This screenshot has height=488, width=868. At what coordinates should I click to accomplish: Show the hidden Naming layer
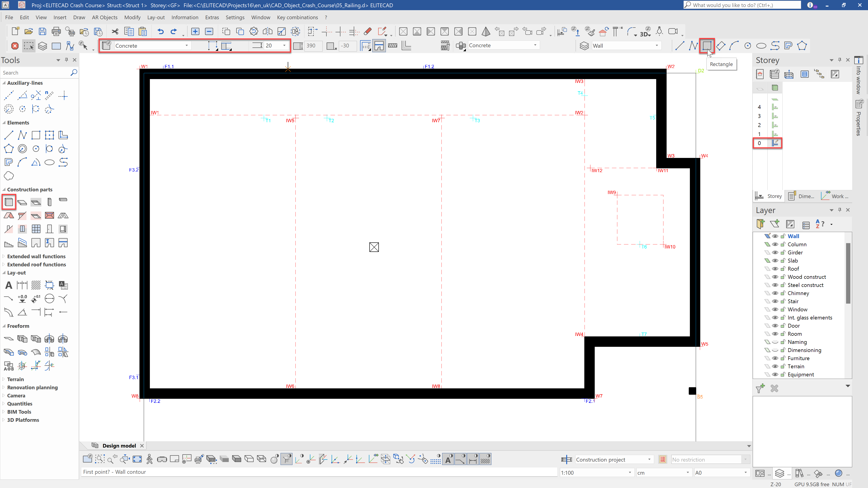click(x=775, y=342)
